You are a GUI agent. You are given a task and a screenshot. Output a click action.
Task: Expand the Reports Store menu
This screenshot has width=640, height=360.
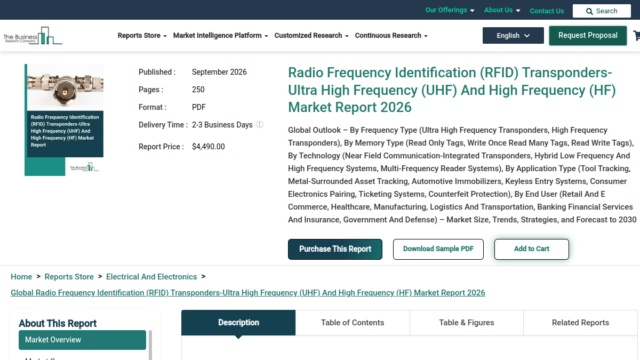pyautogui.click(x=142, y=36)
